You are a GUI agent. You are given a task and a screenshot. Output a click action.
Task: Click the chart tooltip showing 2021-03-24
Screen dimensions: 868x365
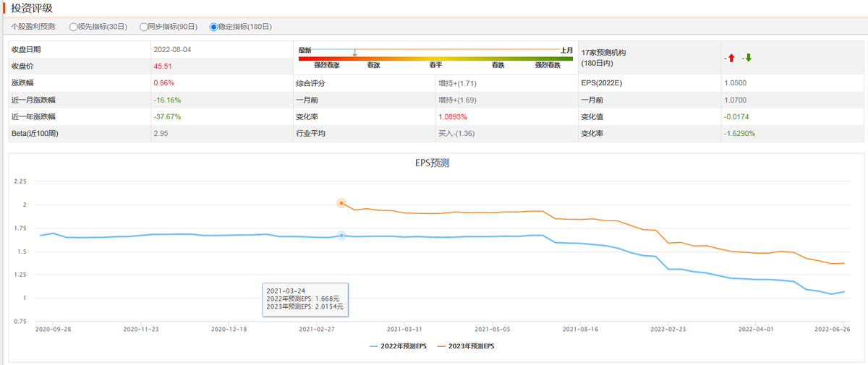click(x=305, y=299)
